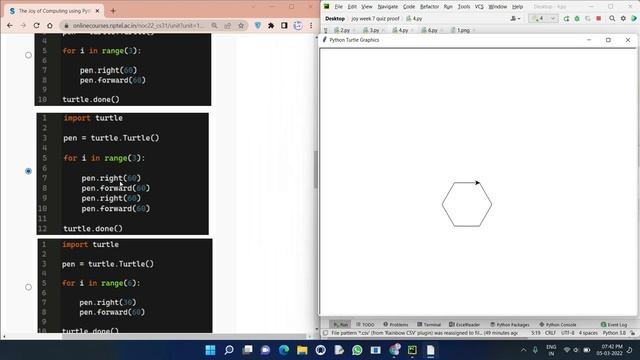This screenshot has width=640, height=360.
Task: Open the Problems tool window
Action: 396,324
